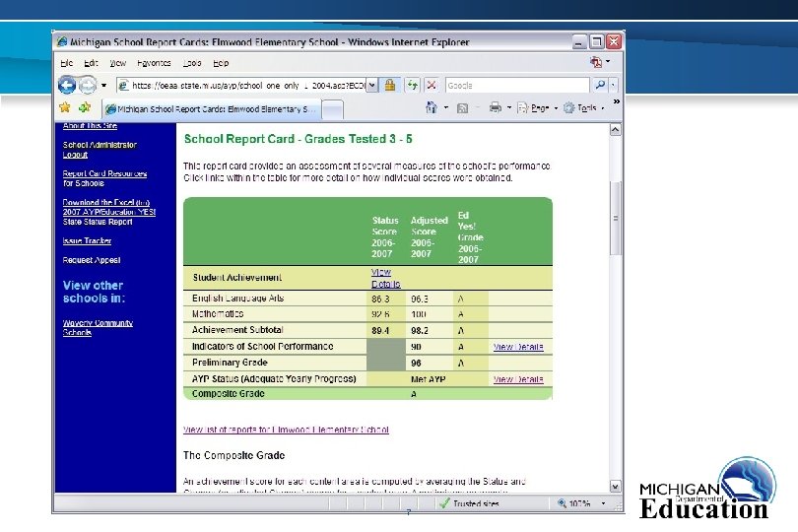Open Report Card Resources for Schools link
The height and width of the screenshot is (532, 798).
(x=104, y=178)
